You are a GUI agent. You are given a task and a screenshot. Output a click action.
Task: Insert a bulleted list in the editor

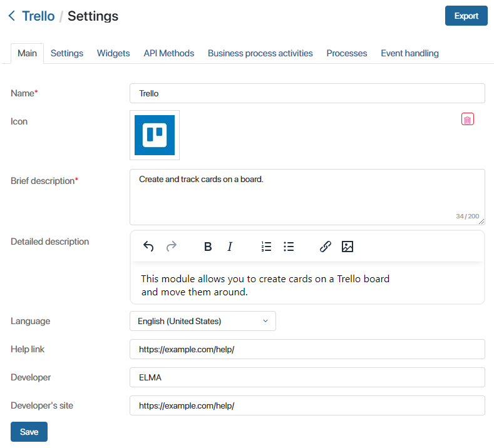point(289,247)
